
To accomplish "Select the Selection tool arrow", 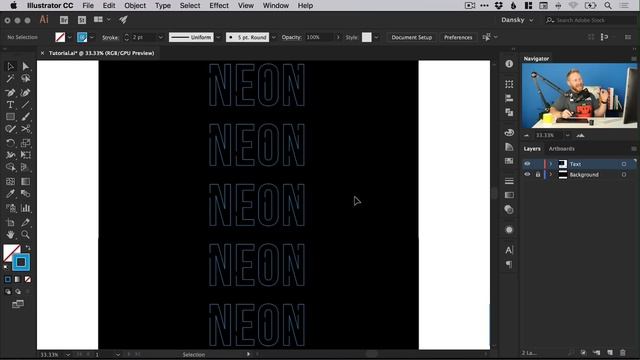I will (11, 66).
